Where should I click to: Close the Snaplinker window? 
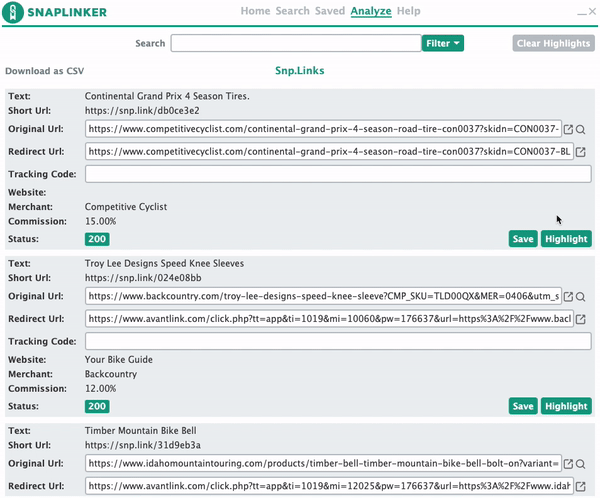tap(592, 11)
